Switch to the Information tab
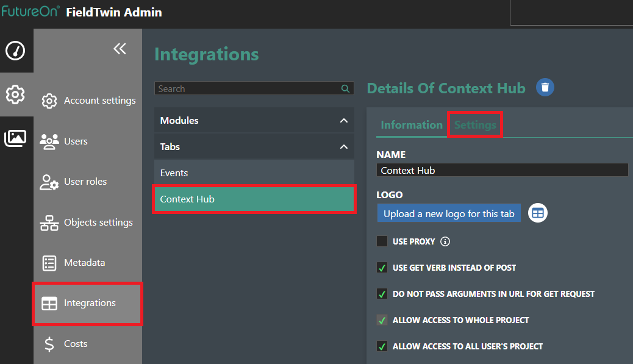The width and height of the screenshot is (633, 364). pos(412,125)
